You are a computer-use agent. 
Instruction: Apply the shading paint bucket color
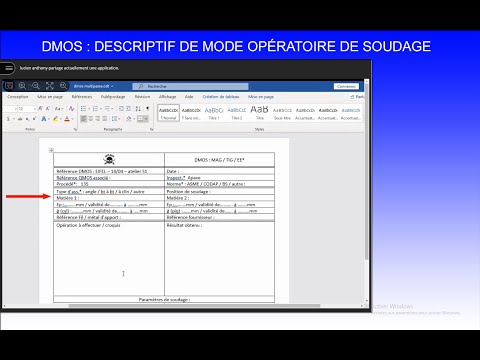pyautogui.click(x=129, y=119)
